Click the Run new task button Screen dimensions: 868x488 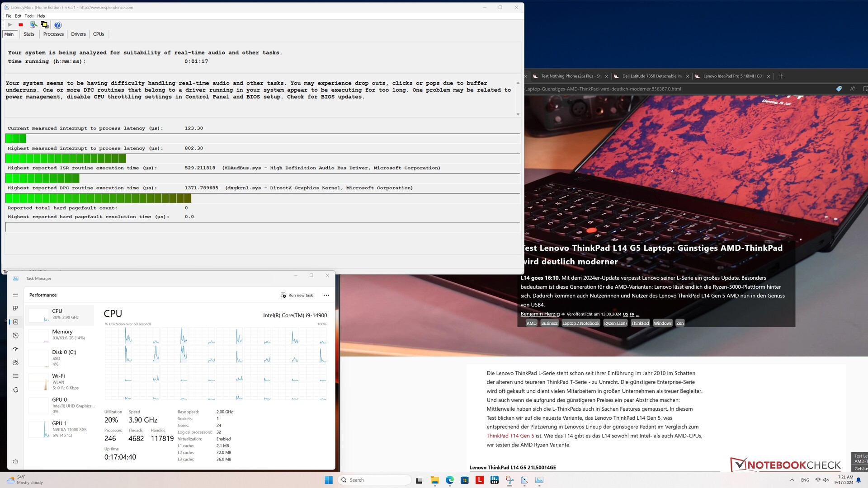pos(297,295)
